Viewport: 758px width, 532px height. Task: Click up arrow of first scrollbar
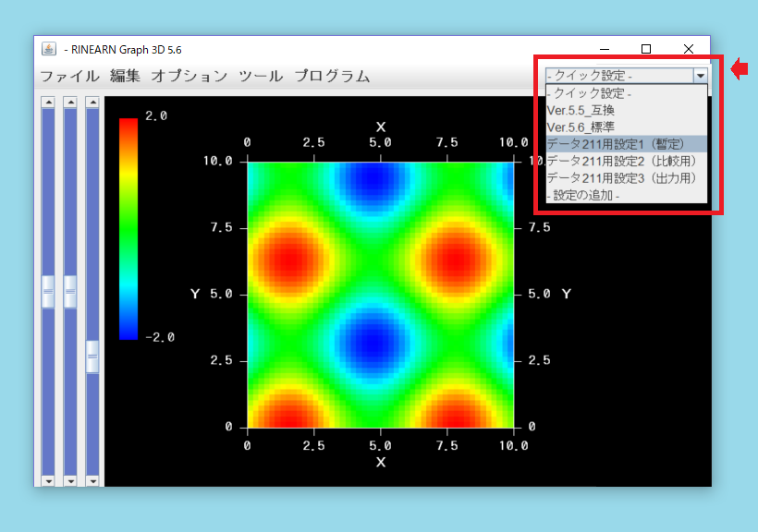pos(48,102)
